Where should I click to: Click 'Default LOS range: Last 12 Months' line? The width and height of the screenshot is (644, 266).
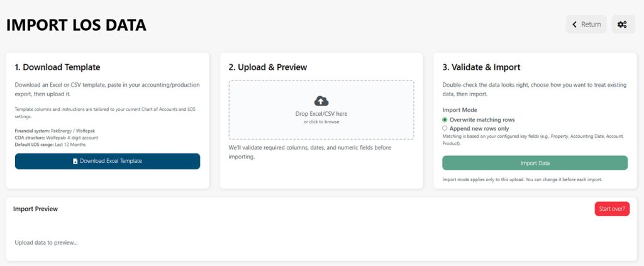[50, 145]
